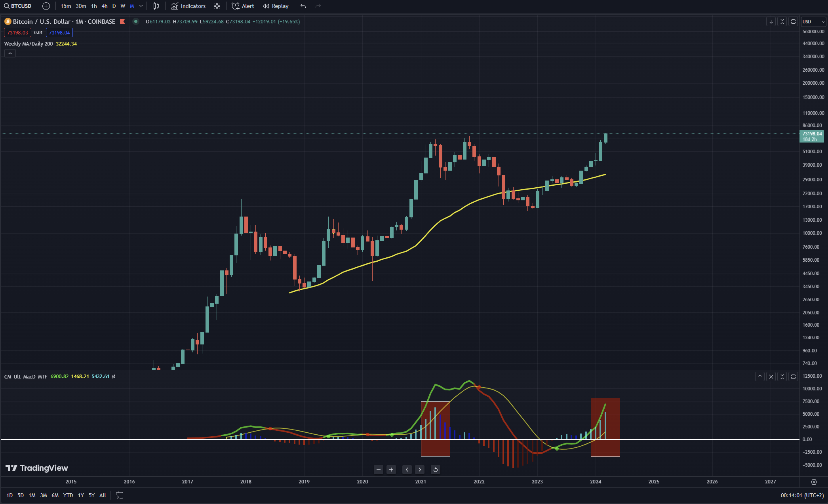Zoom out chart with minus button
This screenshot has width=828, height=504.
[x=379, y=470]
